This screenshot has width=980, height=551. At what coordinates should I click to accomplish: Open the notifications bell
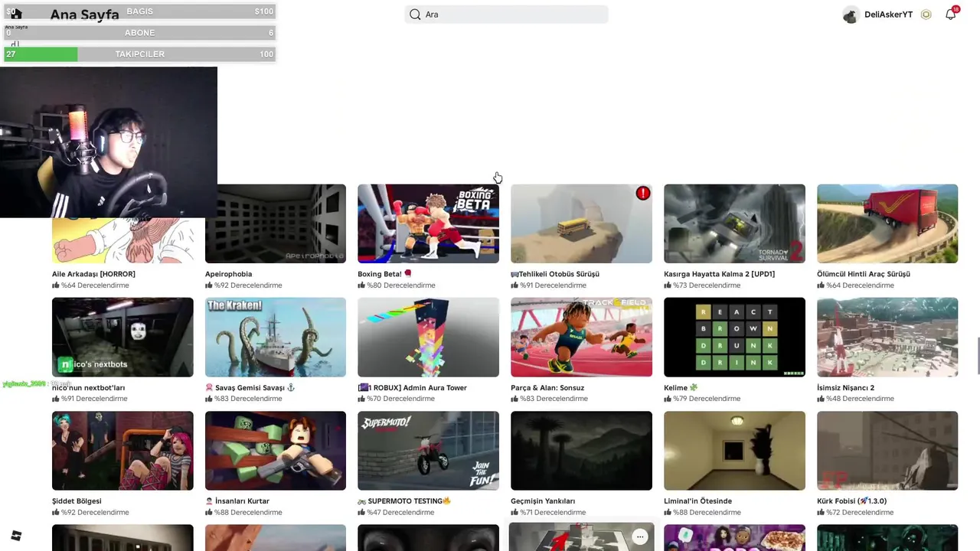951,14
